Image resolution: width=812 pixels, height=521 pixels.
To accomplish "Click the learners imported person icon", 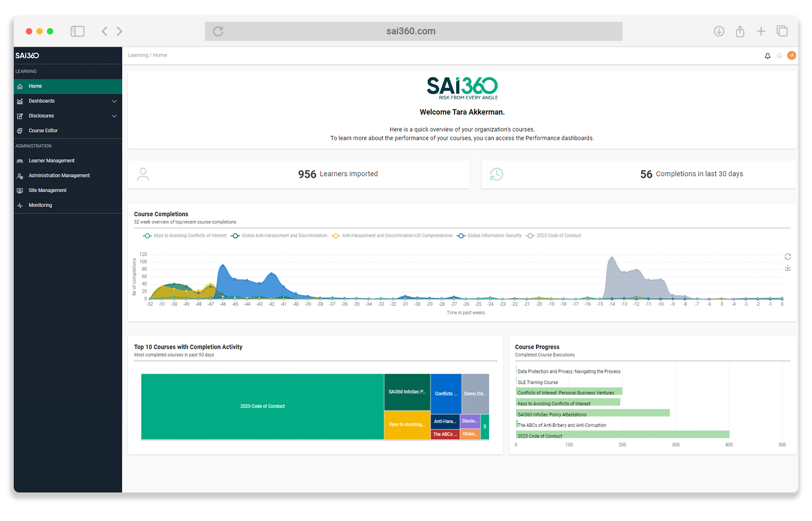I will coord(143,174).
